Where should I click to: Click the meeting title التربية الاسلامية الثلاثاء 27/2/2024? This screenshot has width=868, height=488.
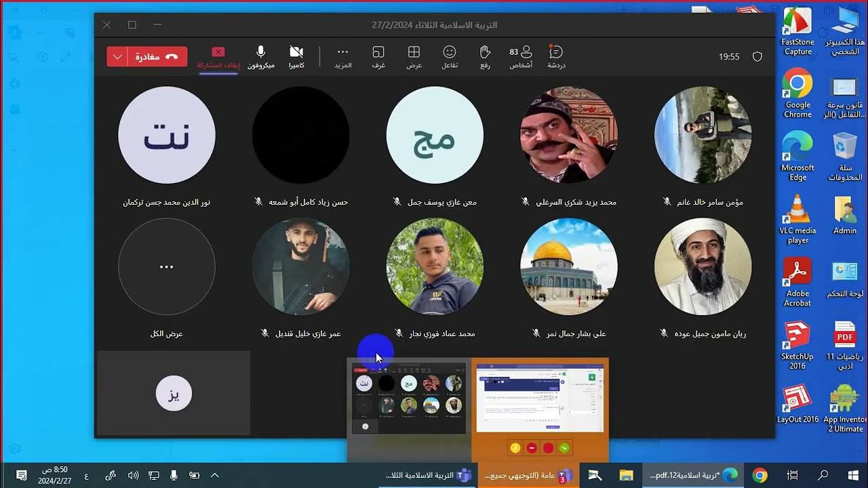[435, 25]
